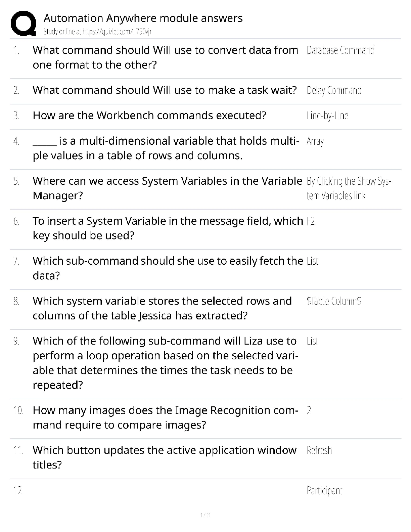Click question about Workbench commands executed

149,116
